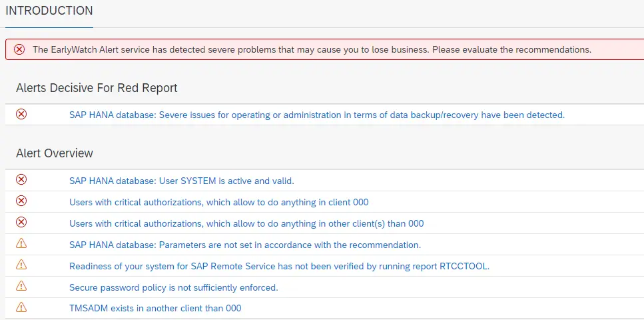Click warning triangle beside RTCCTOOL readiness alert
This screenshot has height=320, width=644.
[21, 265]
